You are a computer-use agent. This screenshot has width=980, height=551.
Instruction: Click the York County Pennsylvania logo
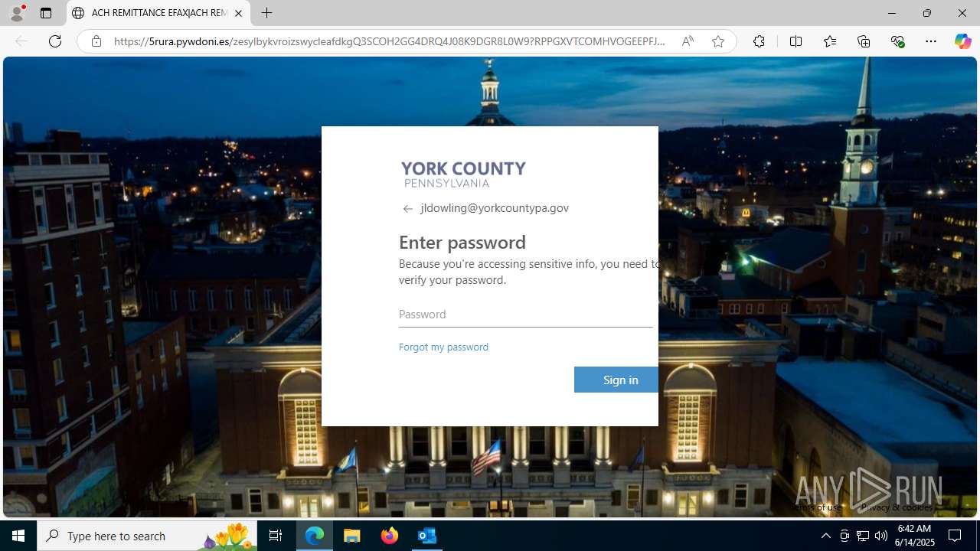(463, 174)
